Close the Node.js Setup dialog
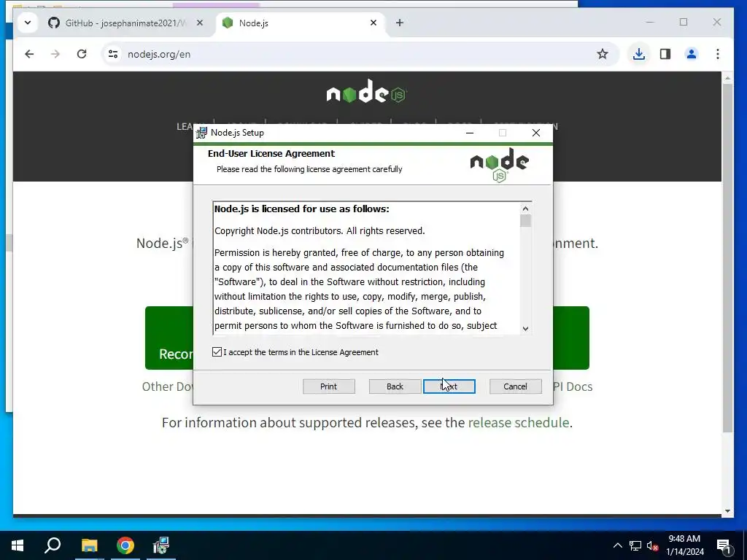Viewport: 747px width, 560px height. point(536,133)
